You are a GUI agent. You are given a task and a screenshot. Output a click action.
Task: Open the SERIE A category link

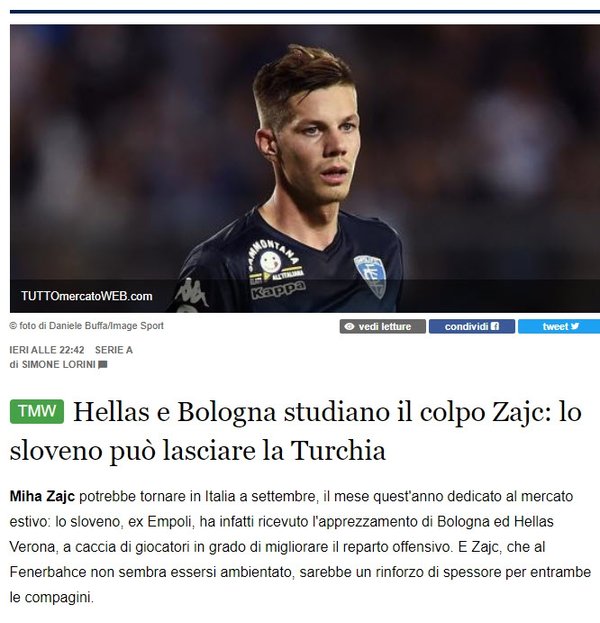coord(114,350)
